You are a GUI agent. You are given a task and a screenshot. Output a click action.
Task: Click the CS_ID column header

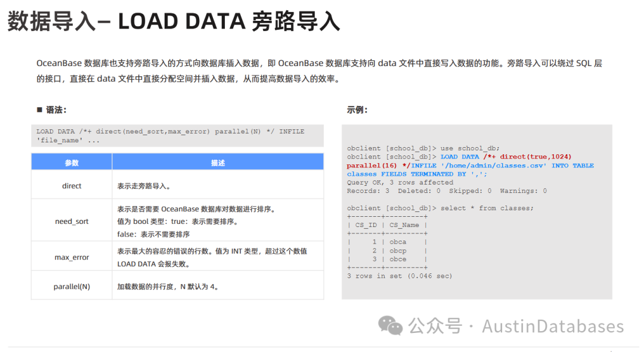[x=366, y=225]
